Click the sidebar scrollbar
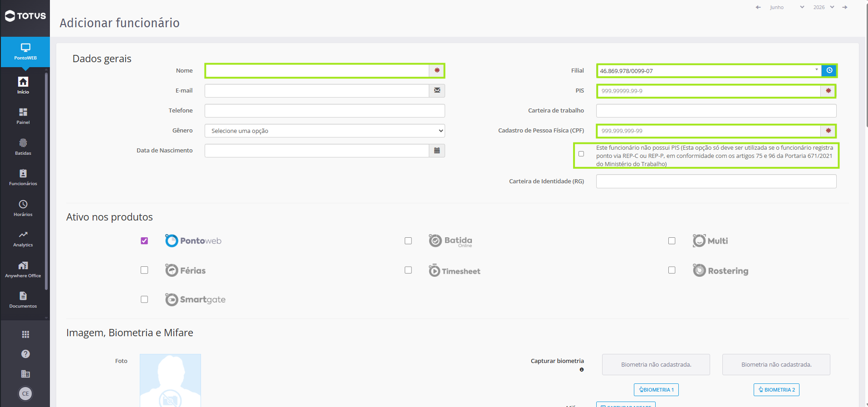 [x=46, y=181]
